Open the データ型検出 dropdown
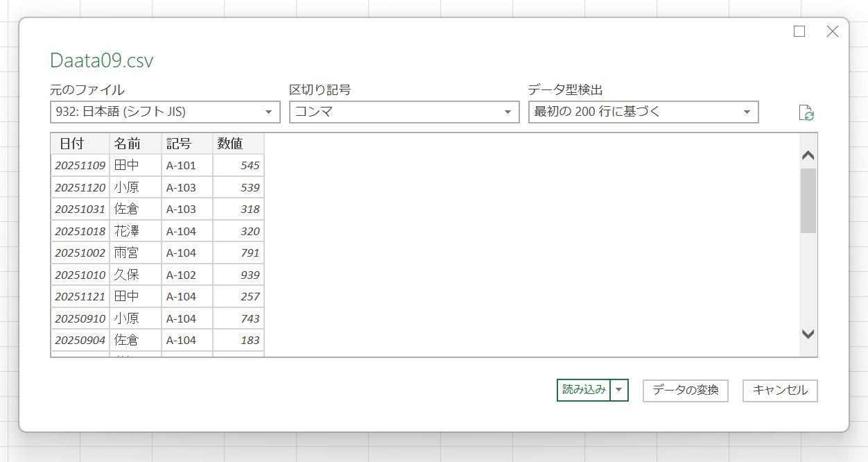This screenshot has width=868, height=462. (x=643, y=112)
